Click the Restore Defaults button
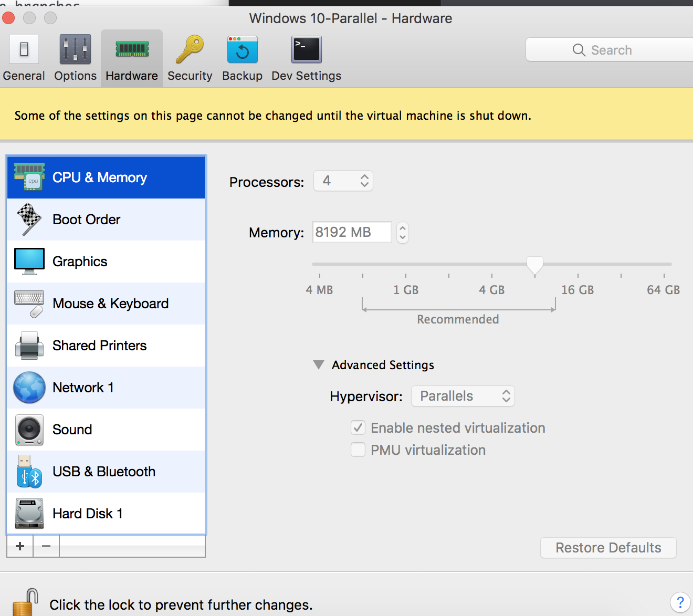The height and width of the screenshot is (616, 693). tap(608, 548)
